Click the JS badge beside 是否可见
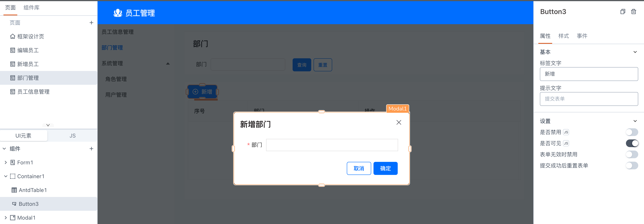Screen dimensions: 644x224 pos(566,143)
